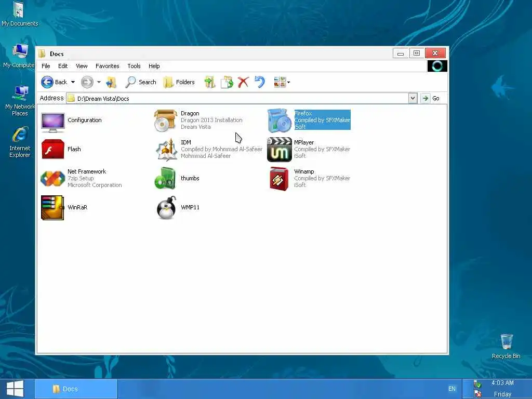Viewport: 532px width, 399px height.
Task: Toggle the Folders pane
Action: pyautogui.click(x=179, y=82)
